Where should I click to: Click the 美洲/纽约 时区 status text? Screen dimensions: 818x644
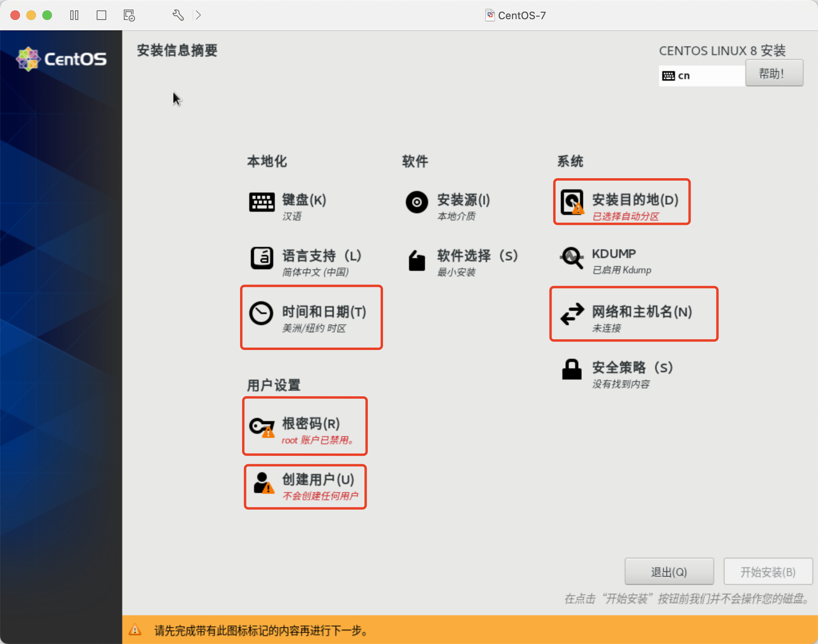click(314, 328)
